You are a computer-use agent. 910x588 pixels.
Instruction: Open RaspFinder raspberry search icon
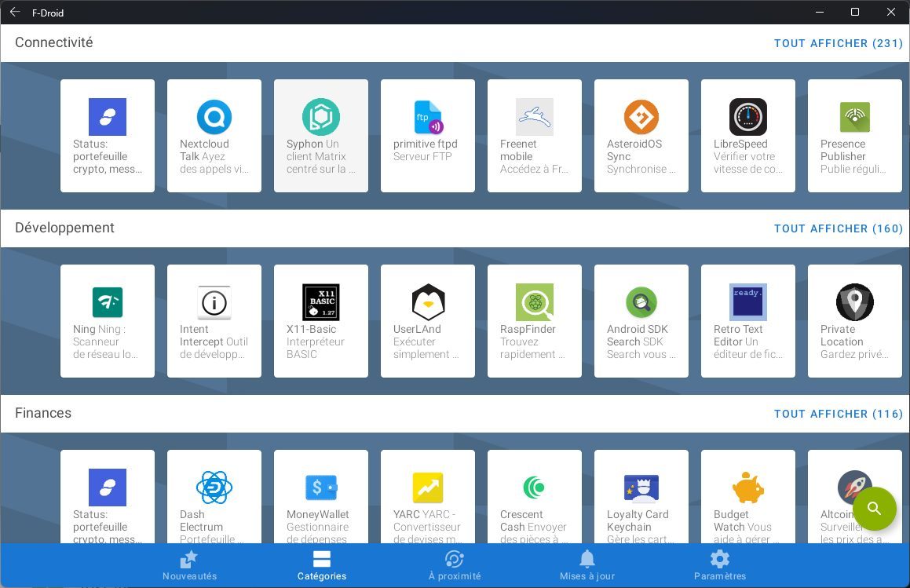535,301
